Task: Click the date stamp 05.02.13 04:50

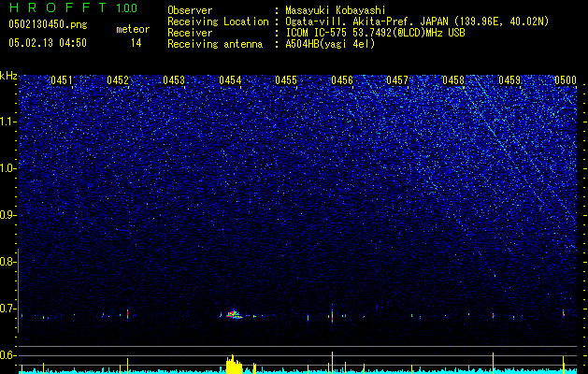Action: tap(48, 43)
